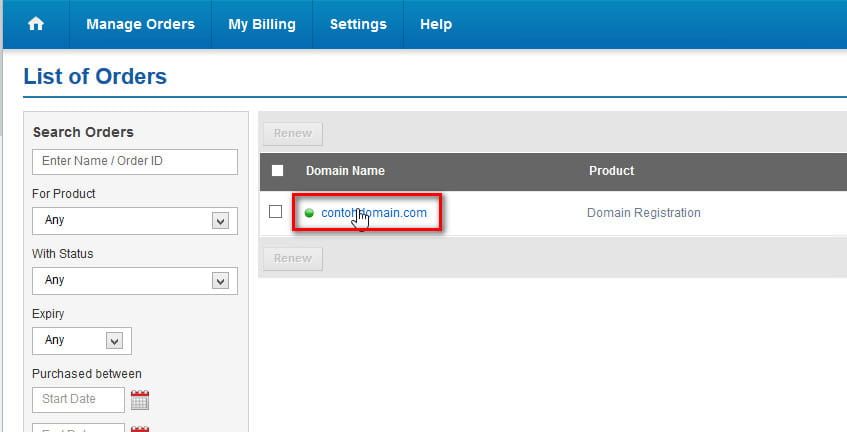Expand the For Product dropdown
The image size is (847, 432).
click(x=135, y=220)
